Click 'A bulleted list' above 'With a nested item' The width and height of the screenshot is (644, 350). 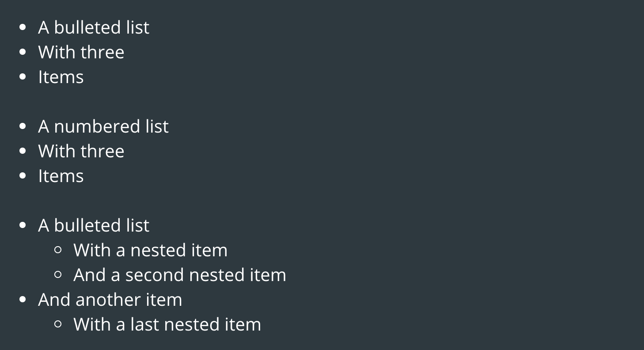[x=94, y=225]
